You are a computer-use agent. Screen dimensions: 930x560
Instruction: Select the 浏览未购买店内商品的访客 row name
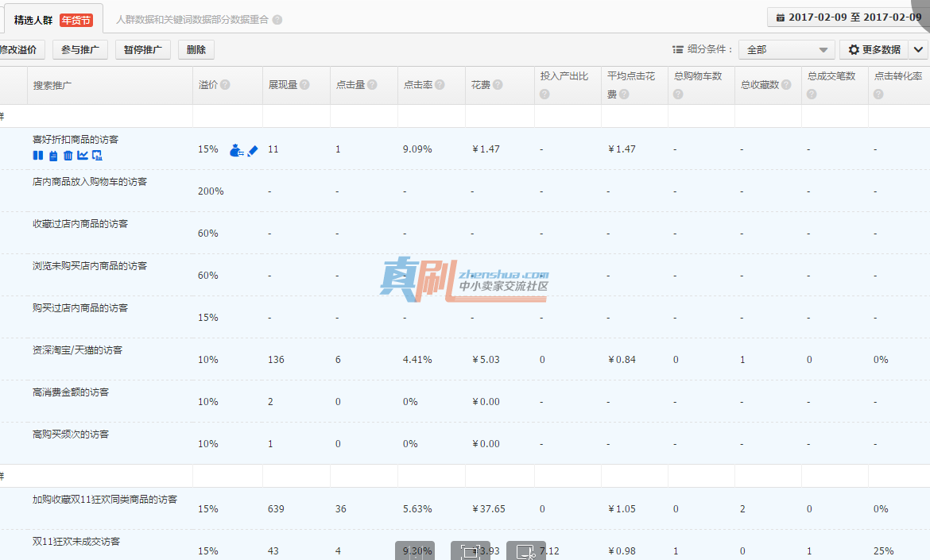(90, 266)
